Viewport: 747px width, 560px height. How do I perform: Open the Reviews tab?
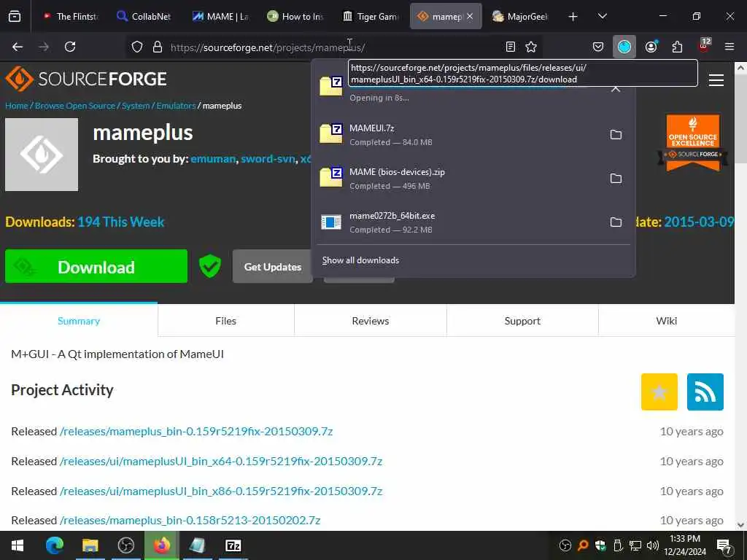pos(370,321)
